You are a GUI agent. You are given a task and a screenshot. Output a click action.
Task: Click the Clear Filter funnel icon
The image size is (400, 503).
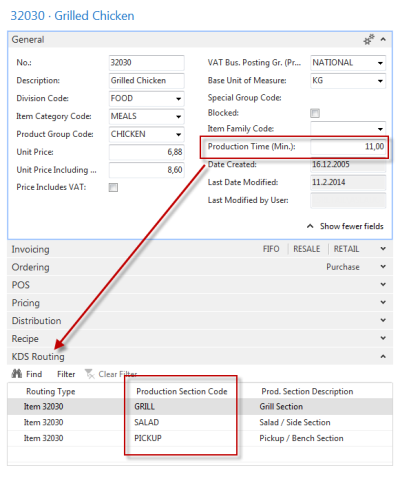point(90,374)
